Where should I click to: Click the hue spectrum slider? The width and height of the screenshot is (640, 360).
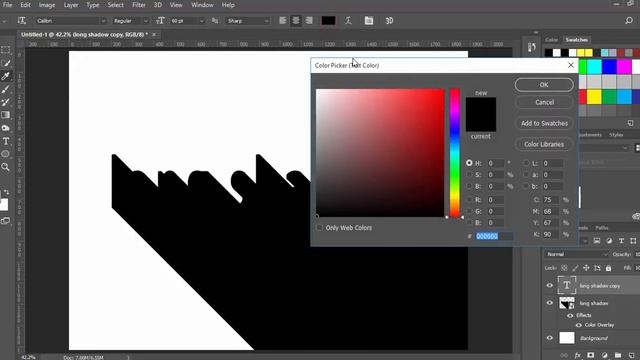click(455, 153)
